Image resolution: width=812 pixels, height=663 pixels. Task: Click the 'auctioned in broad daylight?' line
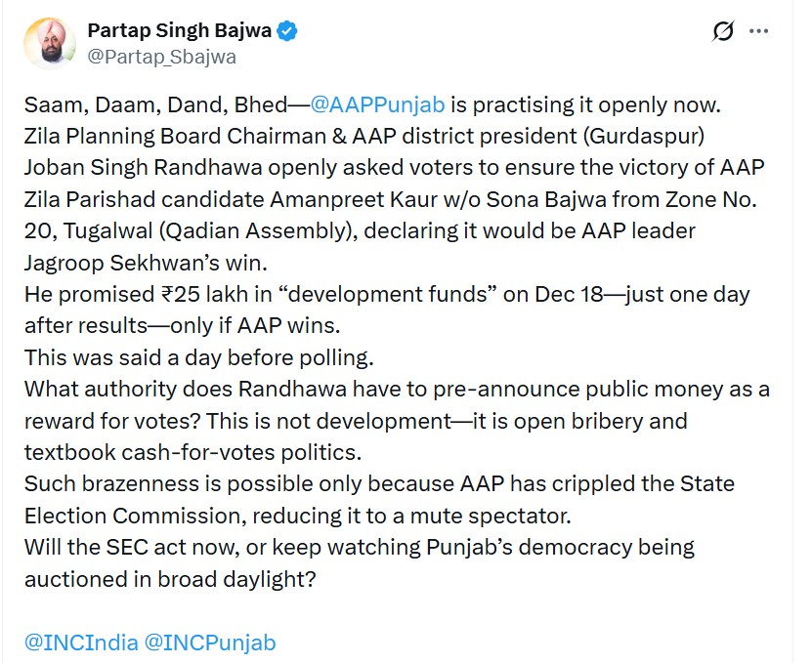(x=170, y=579)
